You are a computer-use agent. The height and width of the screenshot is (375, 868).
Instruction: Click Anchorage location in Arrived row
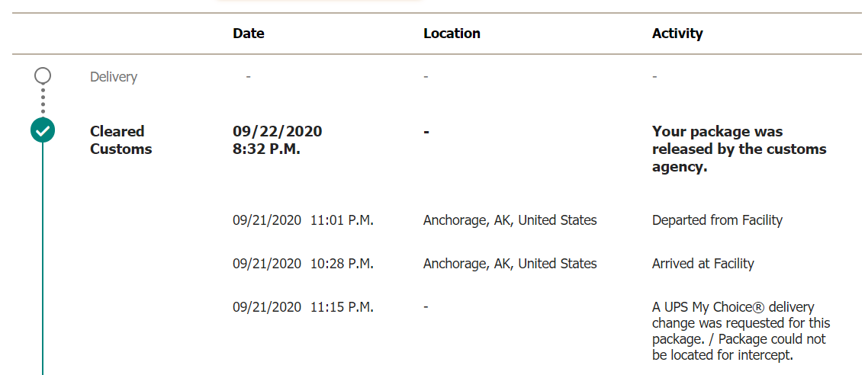point(510,263)
